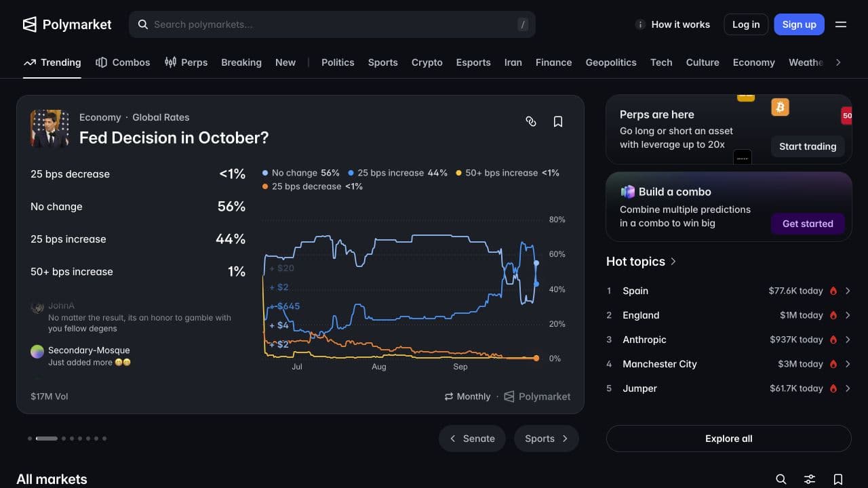Toggle the All markets bookmark filter
The width and height of the screenshot is (868, 488).
coord(838,479)
